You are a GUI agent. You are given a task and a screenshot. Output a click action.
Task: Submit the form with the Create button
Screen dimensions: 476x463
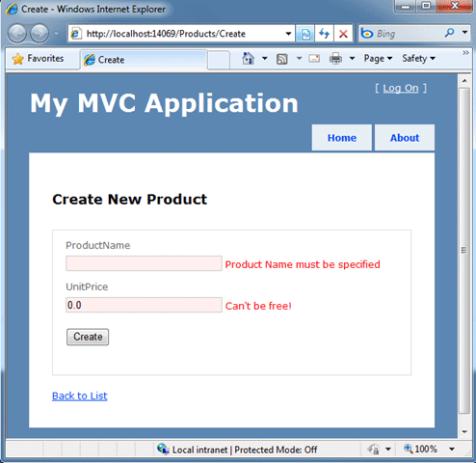click(88, 337)
